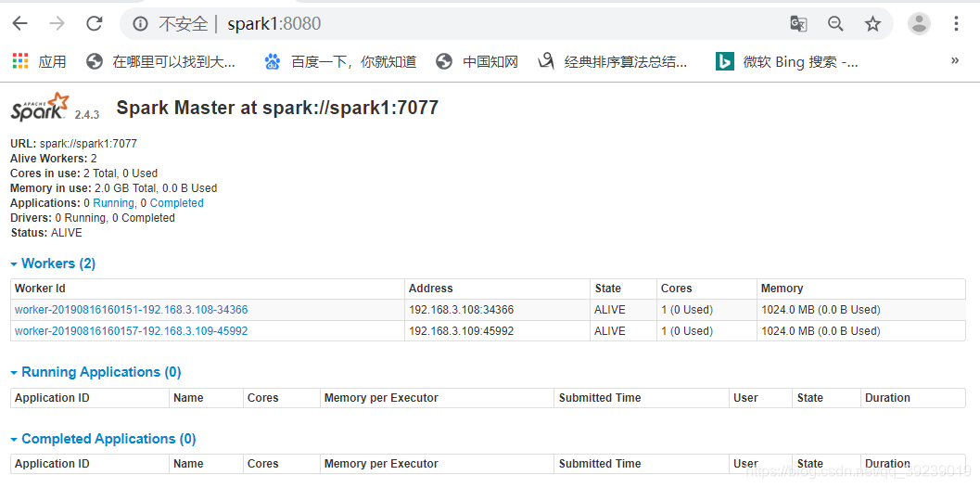
Task: Click the Alive Workers: 2 line
Action: pos(54,159)
